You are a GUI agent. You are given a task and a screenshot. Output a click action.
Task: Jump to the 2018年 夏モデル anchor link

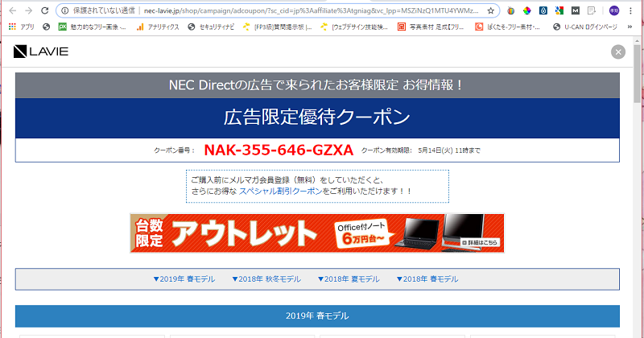(349, 279)
